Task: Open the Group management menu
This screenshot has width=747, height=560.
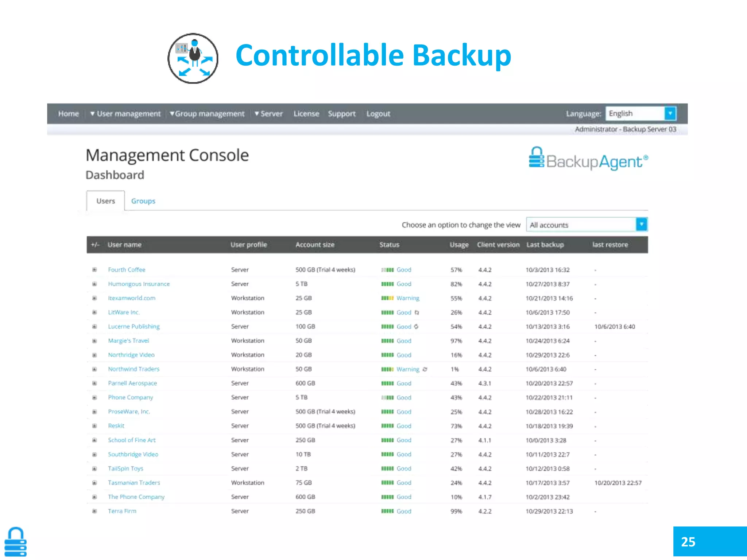Action: (x=207, y=114)
